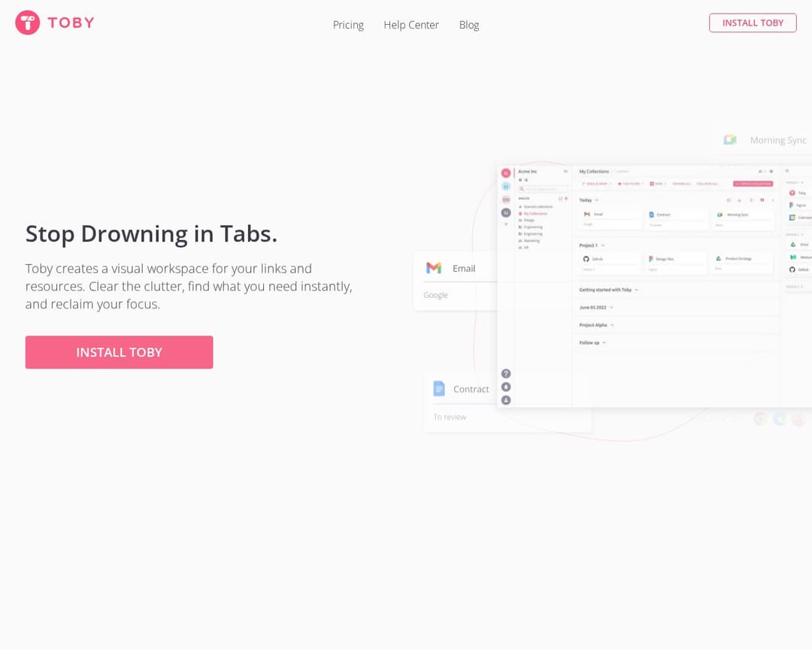Expand the June 05 2022 collection
The height and width of the screenshot is (650, 812).
[x=611, y=308]
